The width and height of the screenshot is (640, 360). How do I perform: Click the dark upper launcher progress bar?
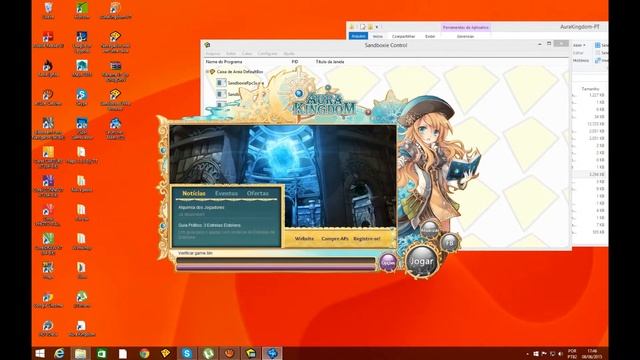pyautogui.click(x=276, y=260)
